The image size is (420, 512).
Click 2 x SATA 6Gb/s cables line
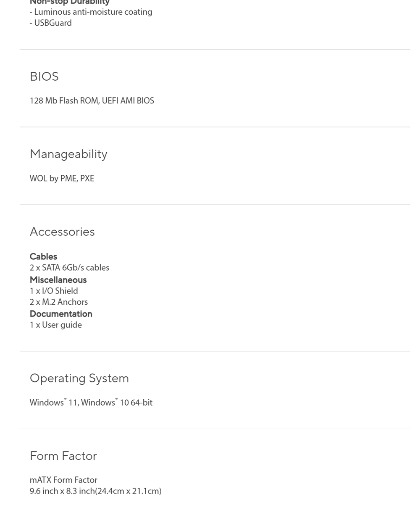coord(69,268)
